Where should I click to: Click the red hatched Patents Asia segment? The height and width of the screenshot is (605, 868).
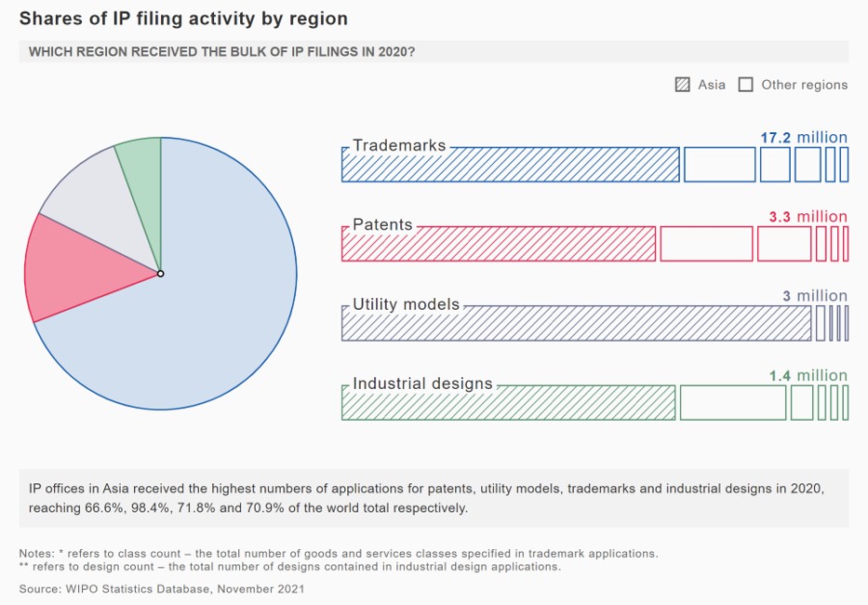point(499,245)
